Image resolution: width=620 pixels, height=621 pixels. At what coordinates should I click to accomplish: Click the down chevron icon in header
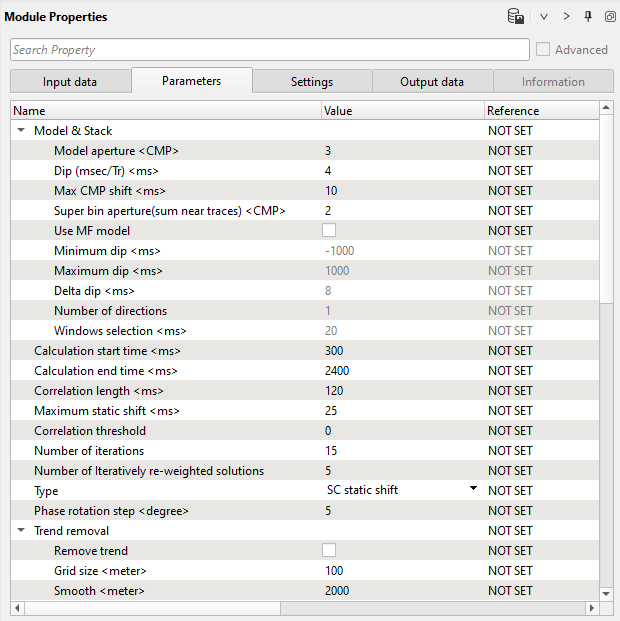(x=544, y=17)
